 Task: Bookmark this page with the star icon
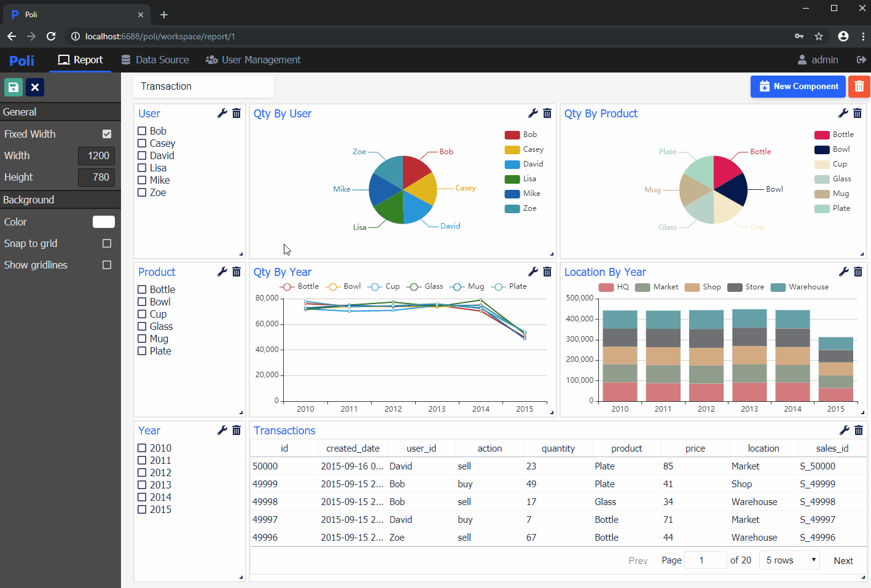pos(819,36)
